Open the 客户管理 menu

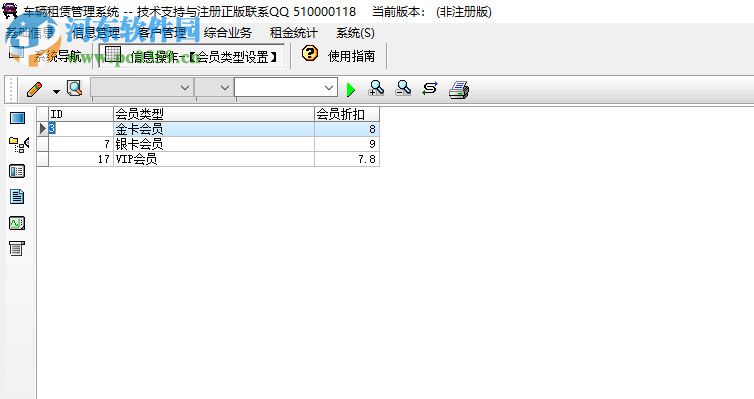click(162, 33)
